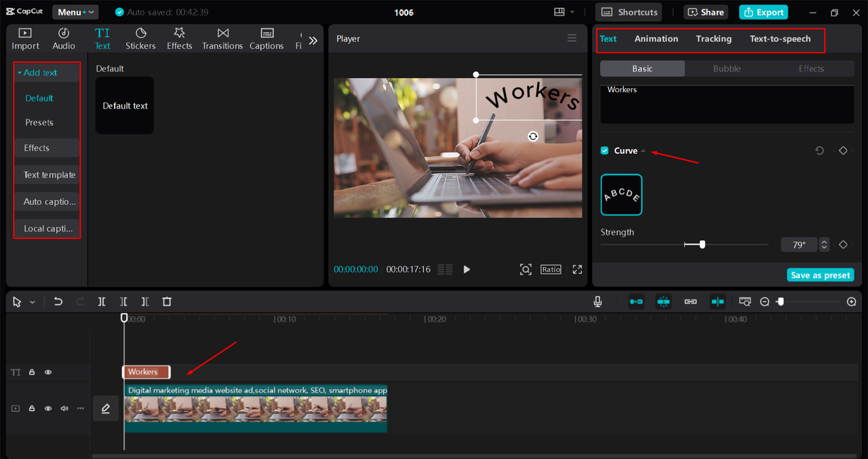Hide the main video track
Screen dimensions: 868x459
[x=48, y=409]
